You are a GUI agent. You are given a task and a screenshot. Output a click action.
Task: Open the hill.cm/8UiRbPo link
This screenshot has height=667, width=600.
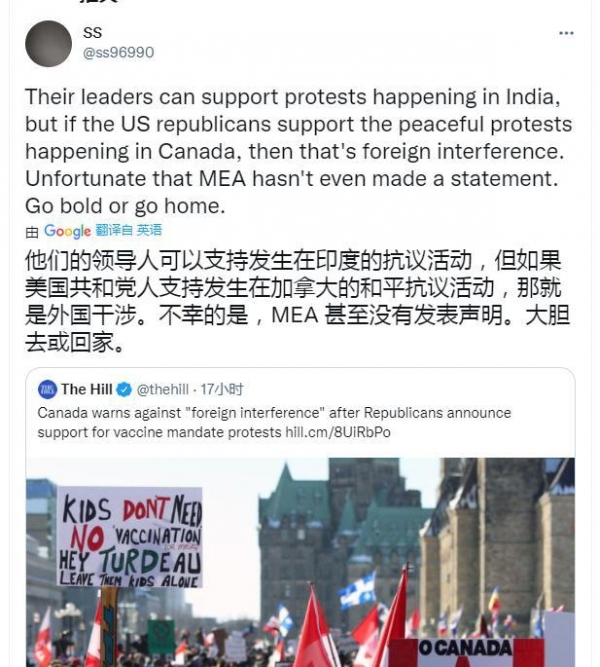(338, 432)
